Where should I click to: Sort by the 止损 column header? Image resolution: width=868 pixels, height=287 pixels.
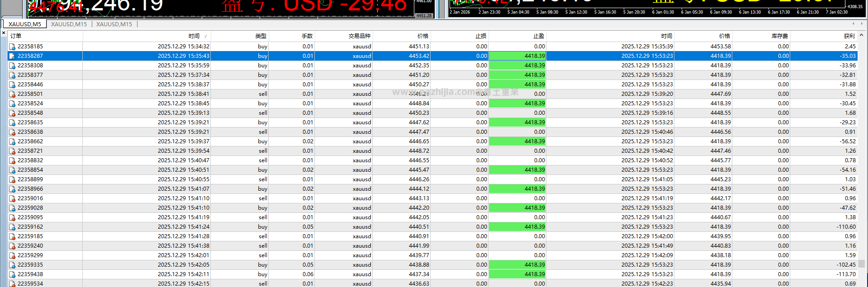click(459, 36)
